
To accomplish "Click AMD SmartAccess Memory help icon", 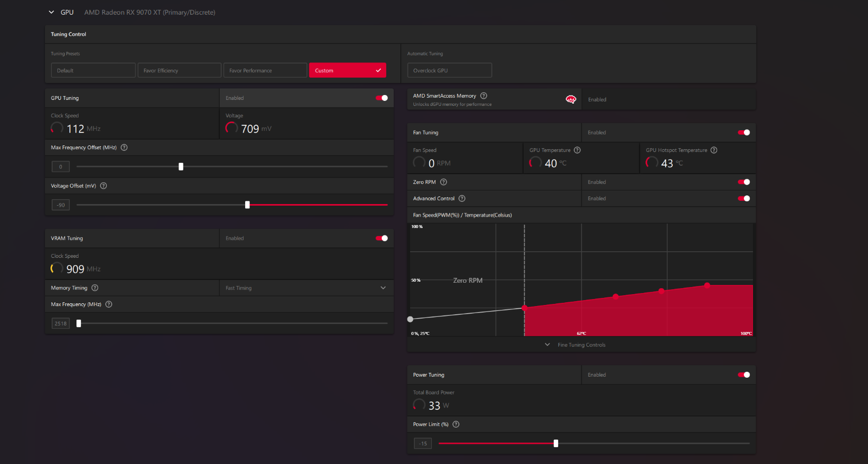I will (483, 96).
